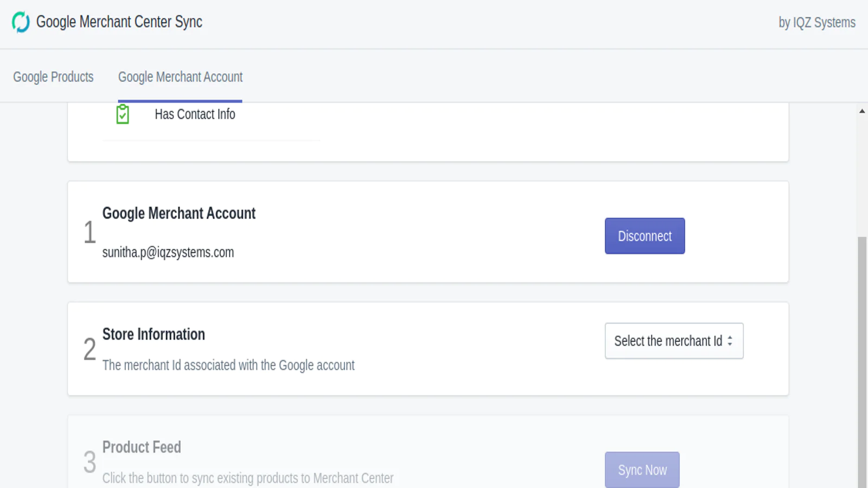Switch to the Google Products tab
Screen dimensions: 868x488
53,77
